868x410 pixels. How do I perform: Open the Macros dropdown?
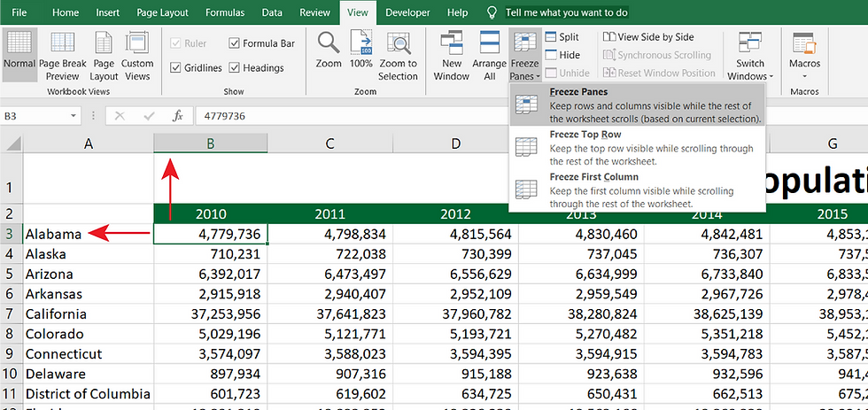pos(804,56)
